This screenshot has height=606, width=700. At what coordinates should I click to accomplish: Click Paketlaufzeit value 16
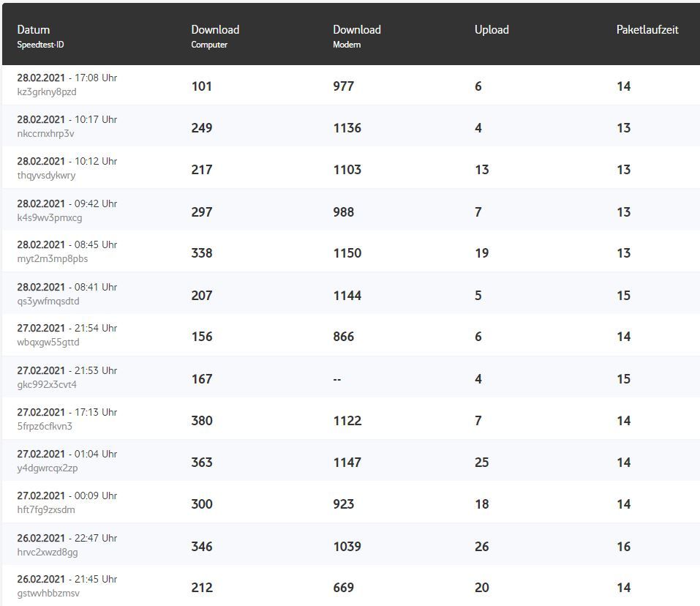tap(624, 547)
